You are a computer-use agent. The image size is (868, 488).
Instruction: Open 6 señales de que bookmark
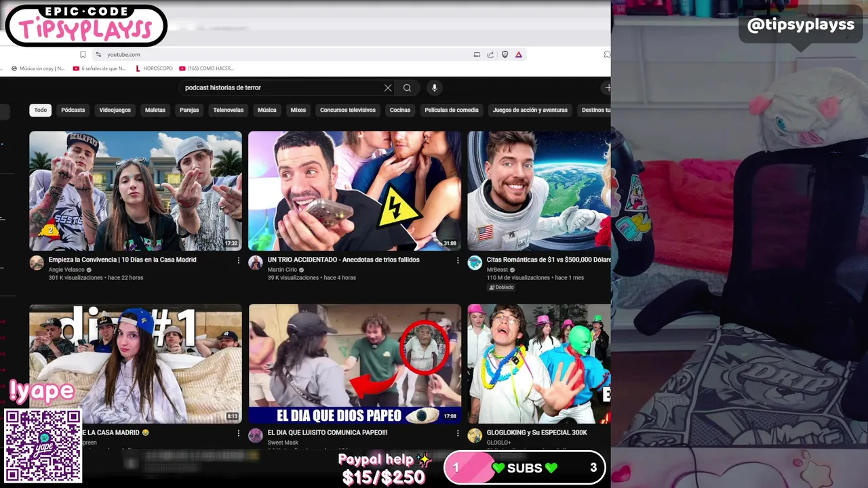coord(99,68)
